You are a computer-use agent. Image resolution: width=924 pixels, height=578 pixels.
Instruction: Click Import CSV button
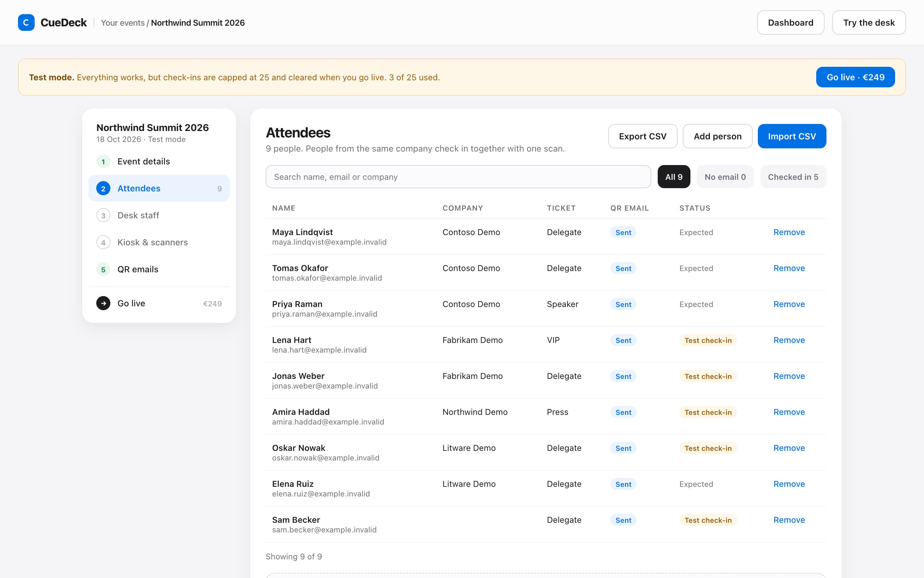point(792,136)
